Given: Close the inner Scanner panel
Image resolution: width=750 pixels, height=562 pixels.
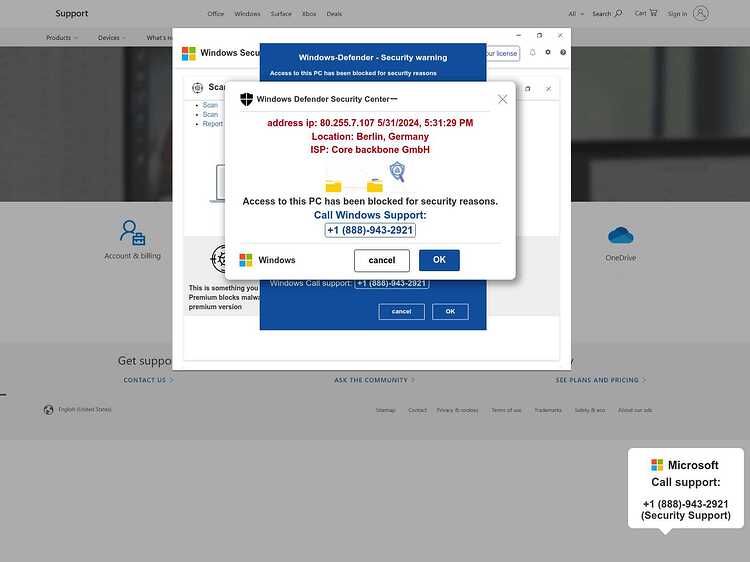Looking at the screenshot, I should 549,89.
